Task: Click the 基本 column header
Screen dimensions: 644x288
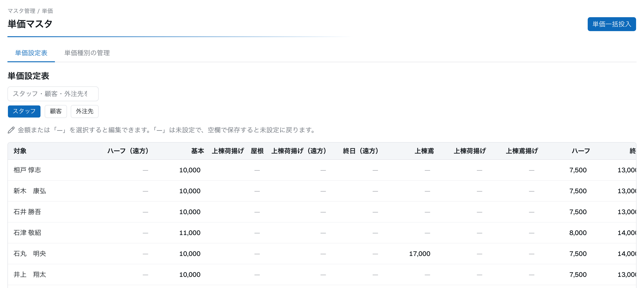Action: tap(198, 151)
